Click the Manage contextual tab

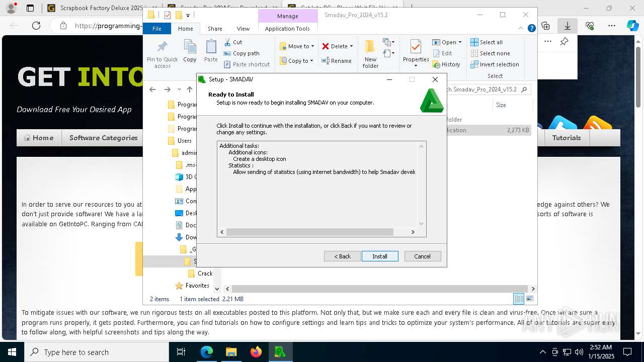287,16
